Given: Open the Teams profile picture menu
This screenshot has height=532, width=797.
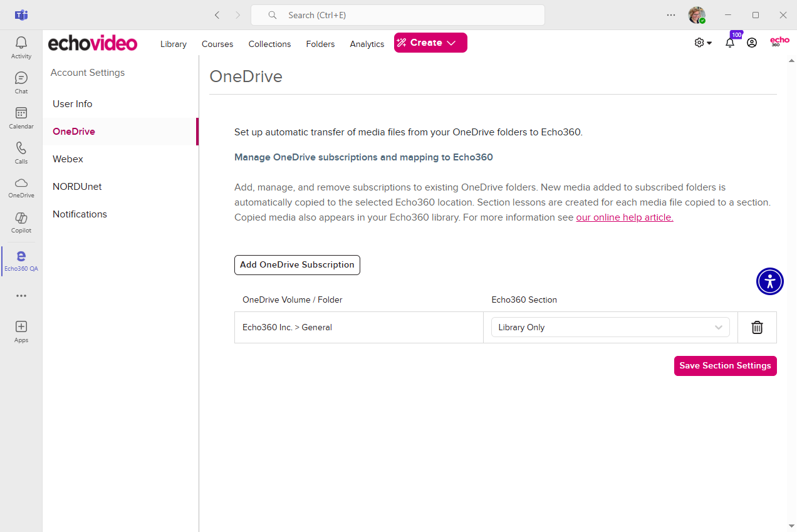Looking at the screenshot, I should 697,15.
